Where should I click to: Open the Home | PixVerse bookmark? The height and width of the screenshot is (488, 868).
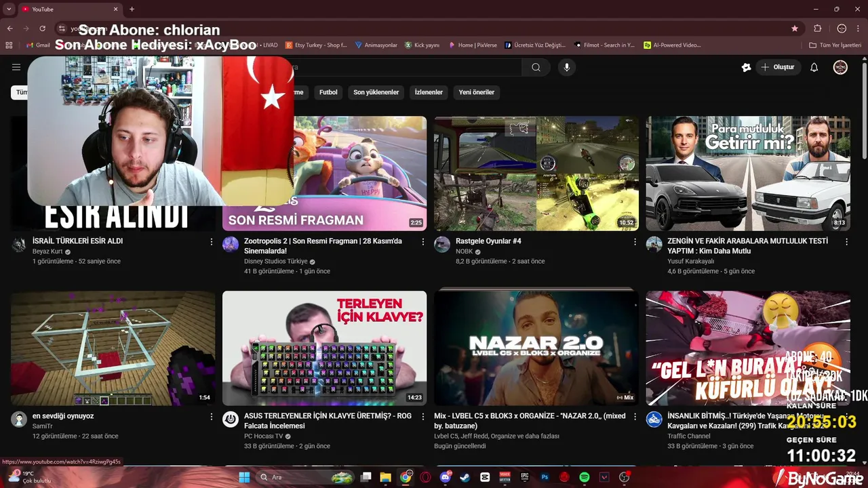tap(473, 45)
